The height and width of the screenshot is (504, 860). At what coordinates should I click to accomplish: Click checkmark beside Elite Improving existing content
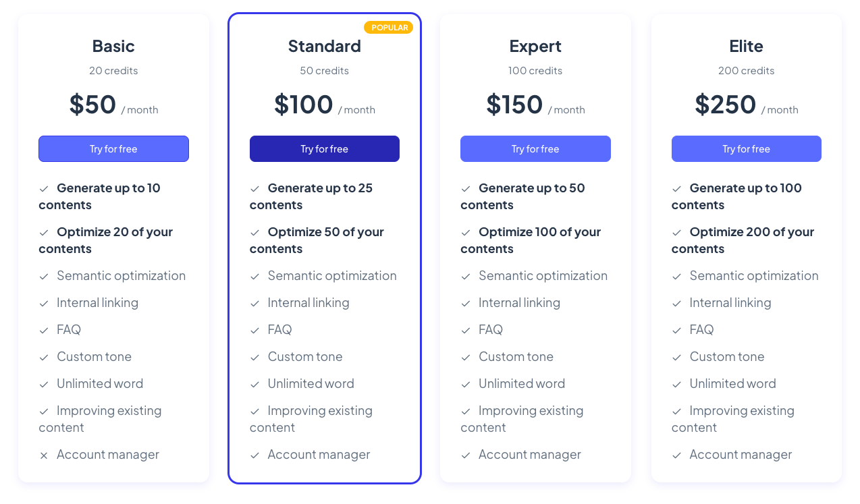point(676,412)
